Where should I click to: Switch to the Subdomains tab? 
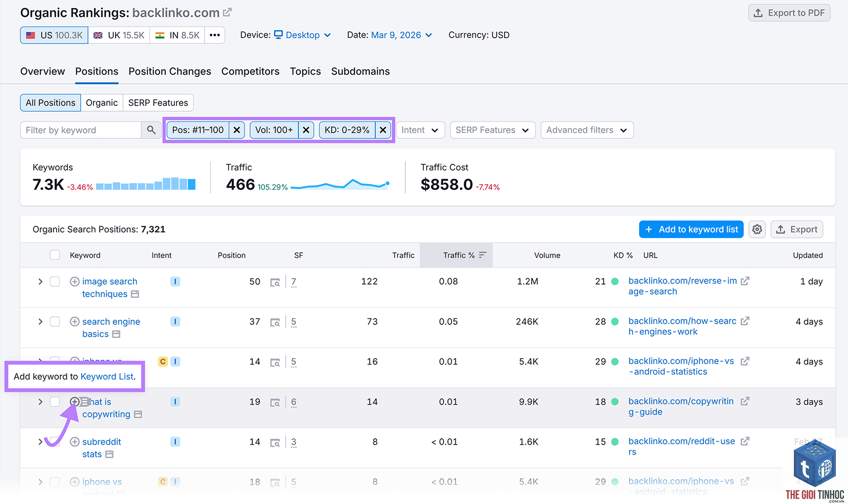[x=360, y=71]
